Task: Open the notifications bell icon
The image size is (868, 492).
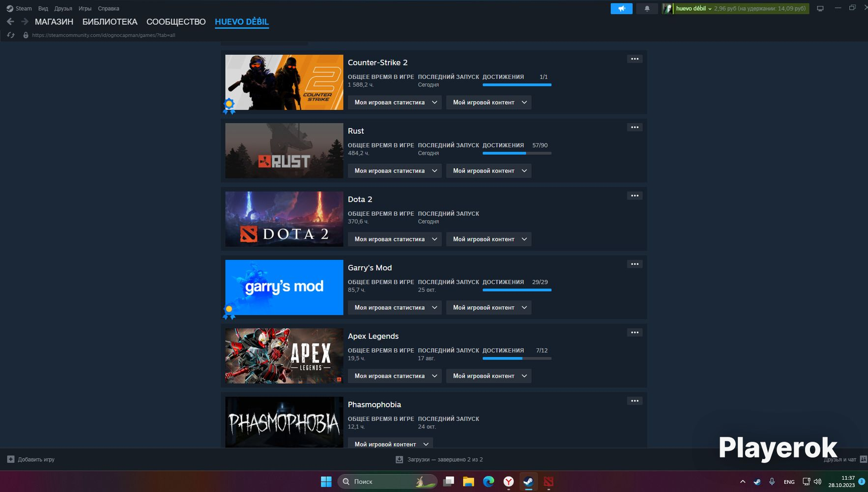Action: pos(647,8)
